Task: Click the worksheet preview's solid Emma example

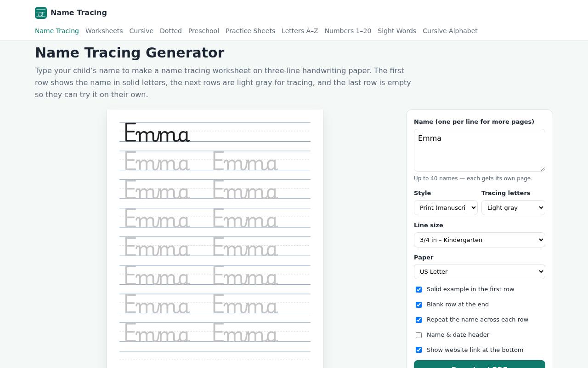Action: [157, 132]
